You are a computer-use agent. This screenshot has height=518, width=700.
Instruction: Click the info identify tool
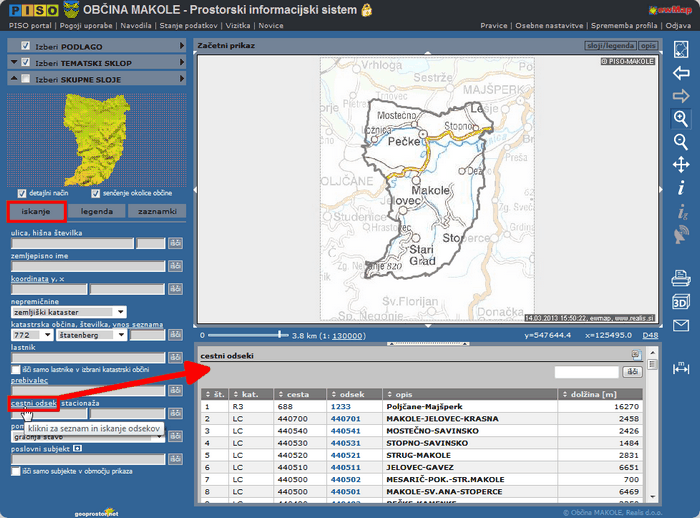pyautogui.click(x=681, y=187)
